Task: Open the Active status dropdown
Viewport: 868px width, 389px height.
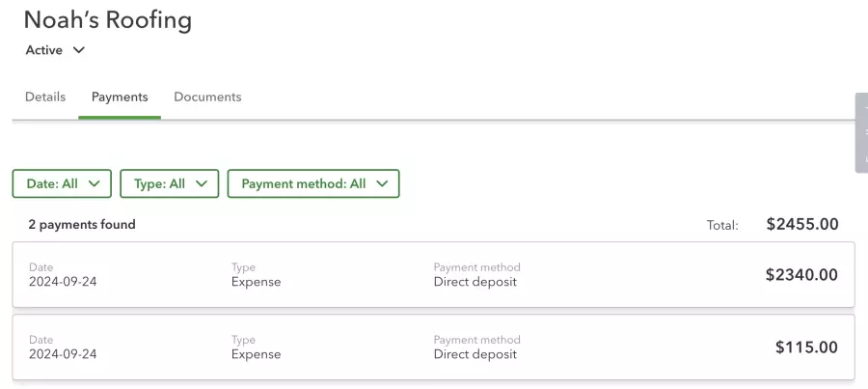Action: point(55,50)
